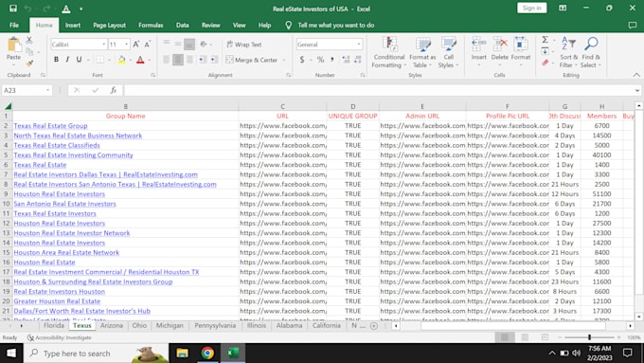Click the AutoSum sigma icon
Image resolution: width=644 pixels, height=363 pixels.
click(545, 40)
